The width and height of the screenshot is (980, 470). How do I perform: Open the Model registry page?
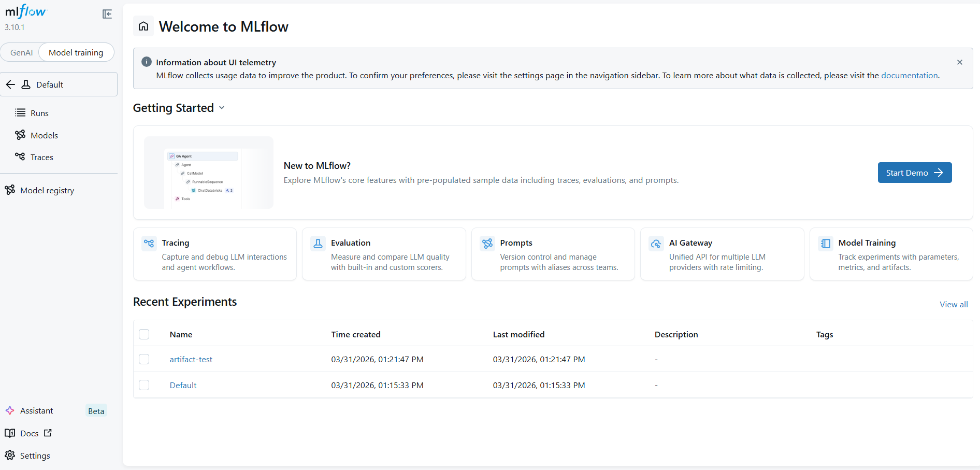click(x=47, y=190)
